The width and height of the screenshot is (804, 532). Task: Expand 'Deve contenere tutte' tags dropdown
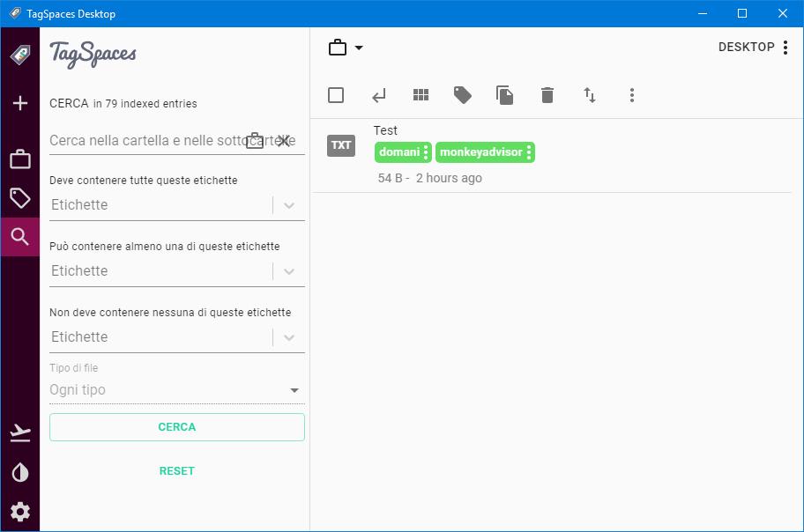point(288,205)
